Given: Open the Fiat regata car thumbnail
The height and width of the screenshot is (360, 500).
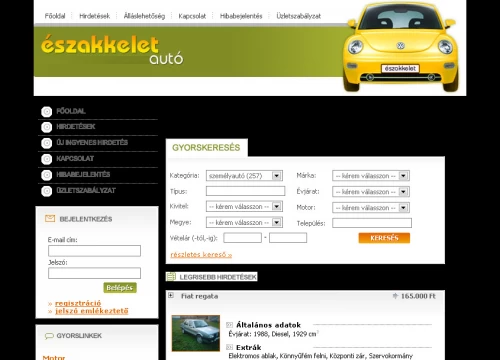Looking at the screenshot, I should (x=196, y=333).
